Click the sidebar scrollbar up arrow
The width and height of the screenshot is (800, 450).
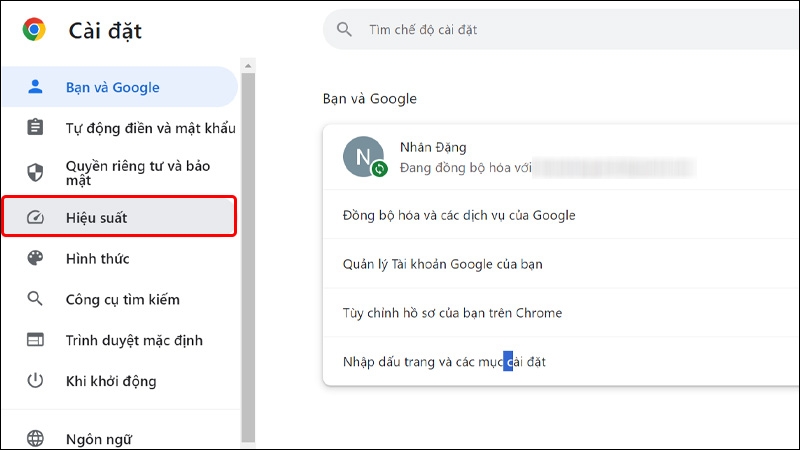coord(248,66)
